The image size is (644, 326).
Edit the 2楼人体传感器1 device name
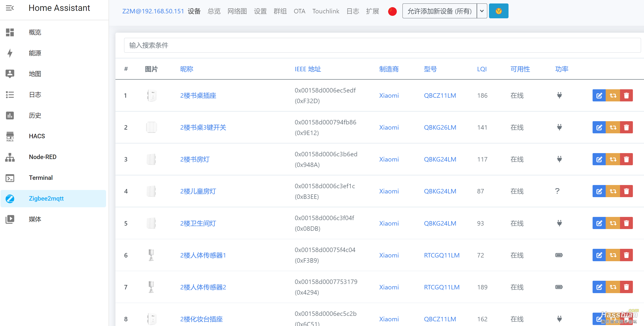point(599,255)
